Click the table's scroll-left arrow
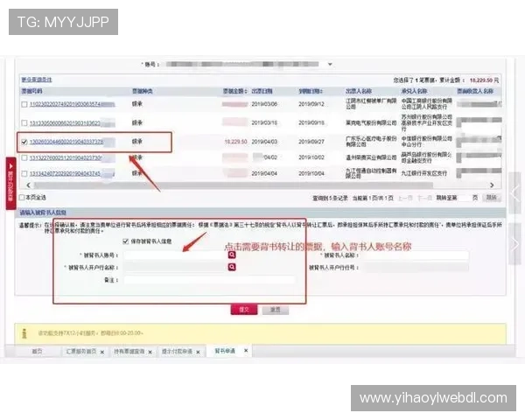525x420 pixels. click(29, 185)
